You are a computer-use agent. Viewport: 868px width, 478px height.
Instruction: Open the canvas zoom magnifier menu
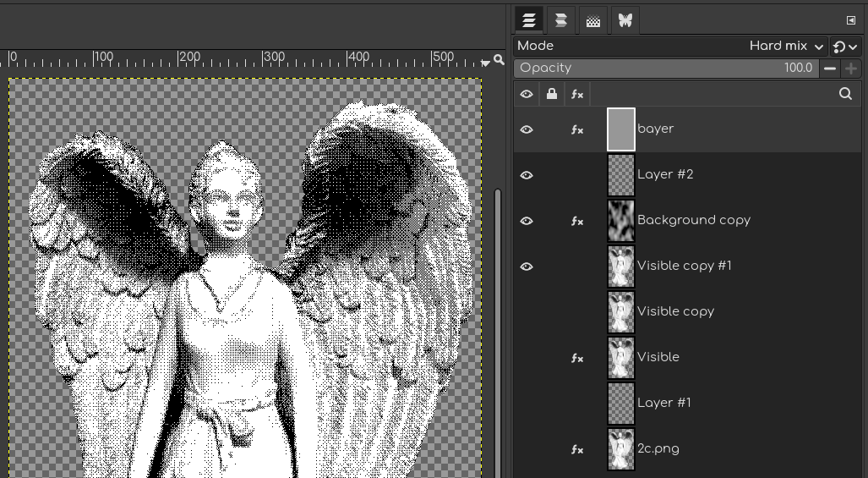[x=499, y=60]
